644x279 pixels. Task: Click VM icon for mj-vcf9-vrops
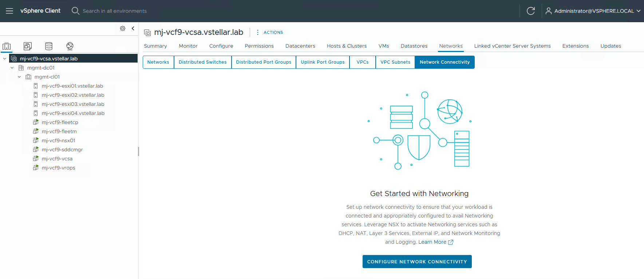pos(36,168)
